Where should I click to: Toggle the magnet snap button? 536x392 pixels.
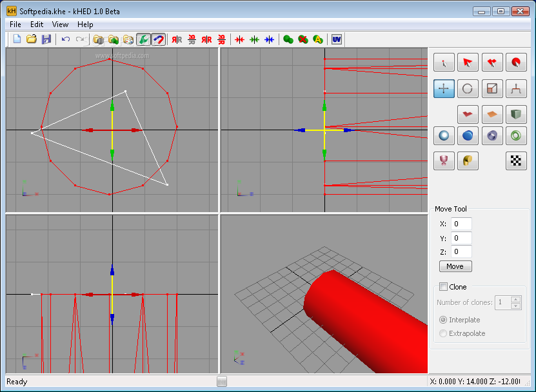tap(158, 39)
